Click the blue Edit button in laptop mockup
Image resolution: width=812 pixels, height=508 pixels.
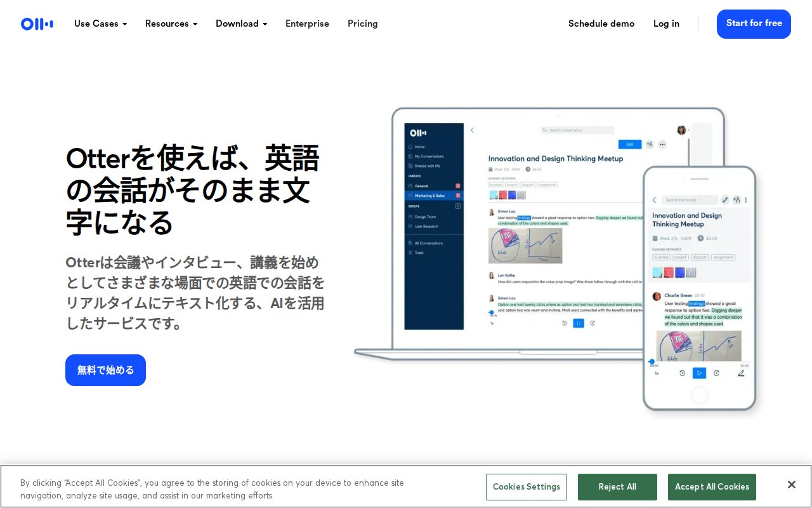tap(630, 144)
